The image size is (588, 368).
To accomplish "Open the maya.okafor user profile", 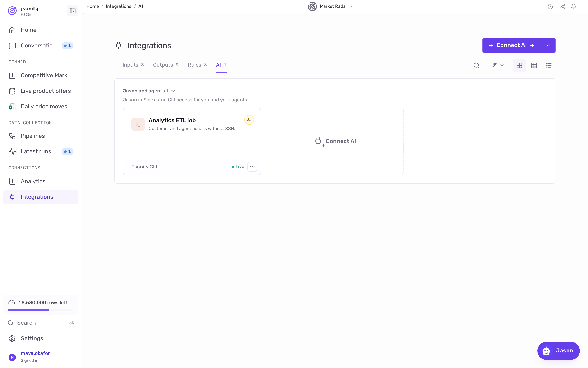I will [41, 357].
